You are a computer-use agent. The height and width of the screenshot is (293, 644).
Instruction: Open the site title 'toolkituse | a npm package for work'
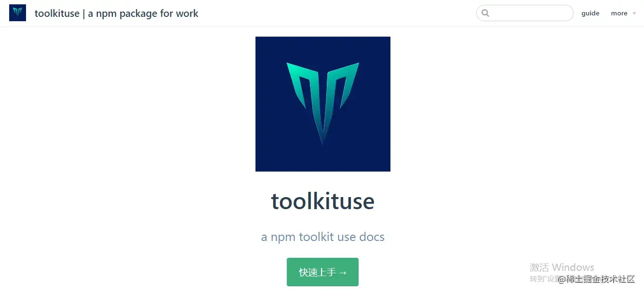(x=116, y=13)
